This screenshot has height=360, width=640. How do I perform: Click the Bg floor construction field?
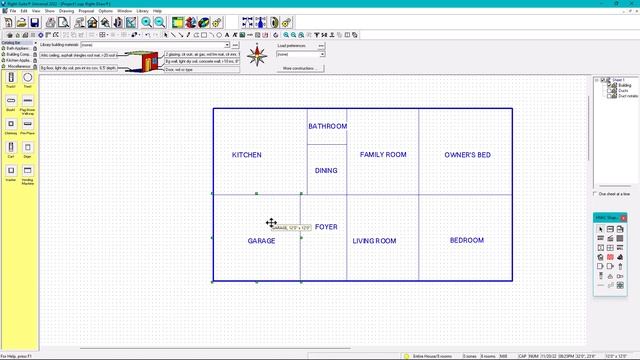tap(78, 68)
